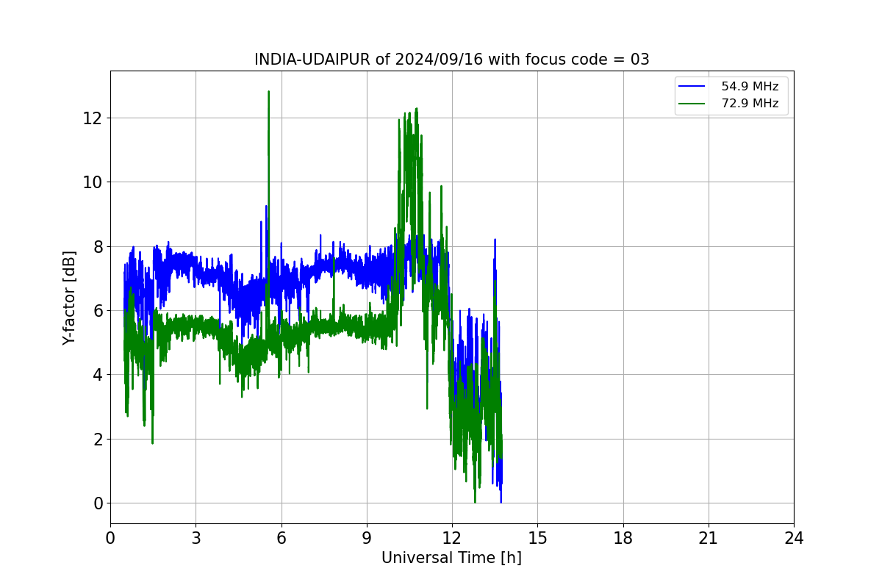The height and width of the screenshot is (588, 882).
Task: Click x-axis tick label 3
Action: (x=196, y=538)
